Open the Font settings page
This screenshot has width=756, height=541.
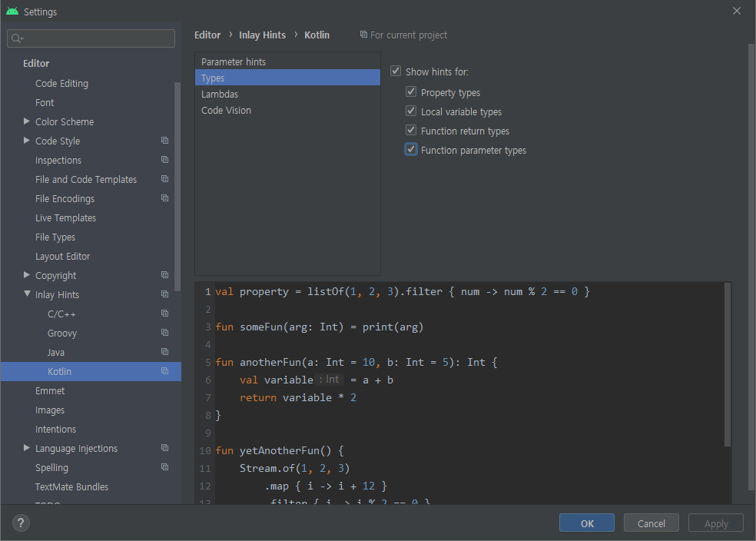(x=45, y=103)
